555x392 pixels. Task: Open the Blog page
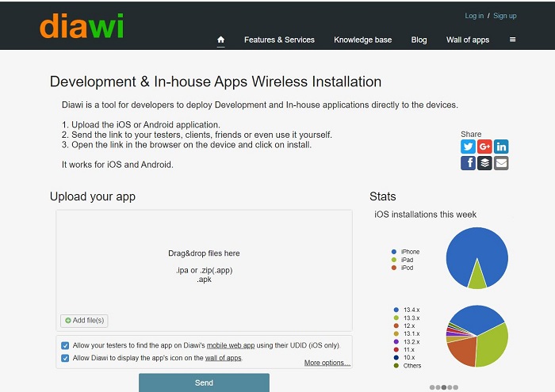coord(419,40)
